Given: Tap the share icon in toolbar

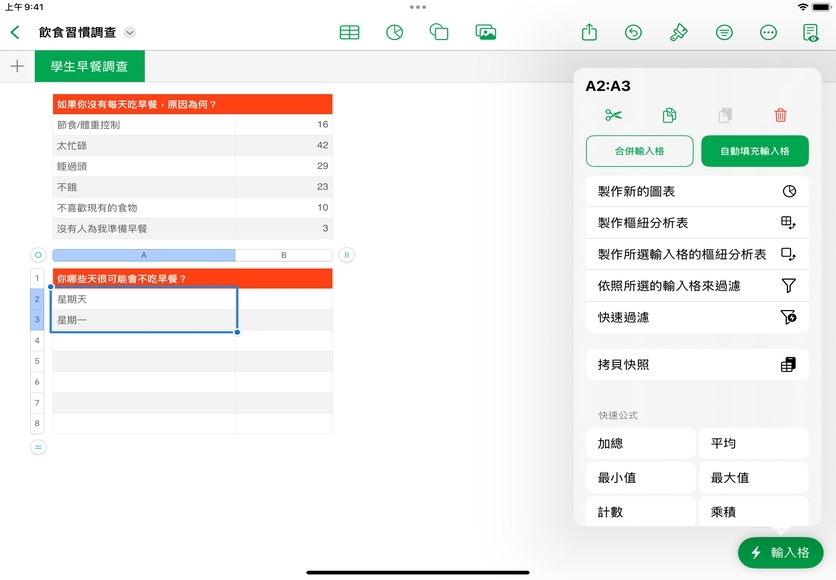Looking at the screenshot, I should pyautogui.click(x=589, y=32).
